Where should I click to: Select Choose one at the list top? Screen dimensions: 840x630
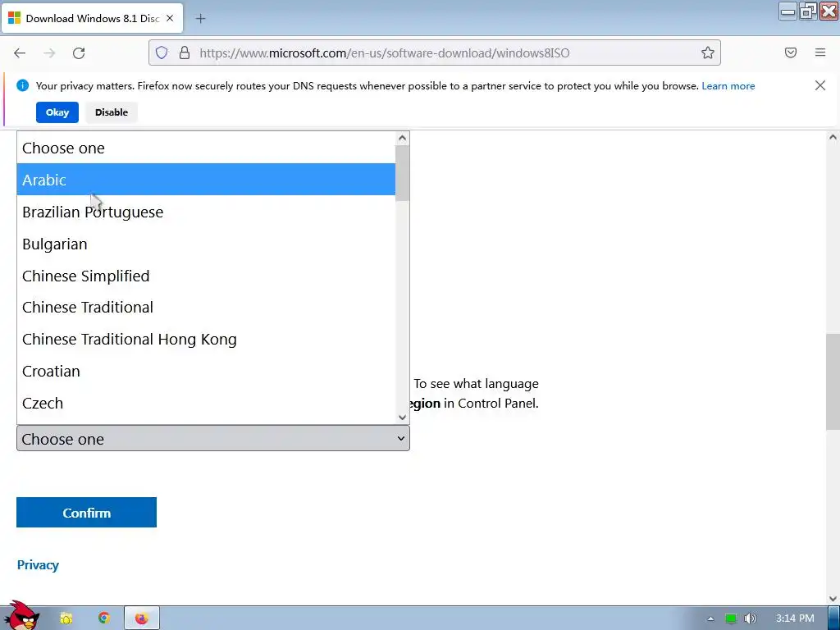coord(206,148)
